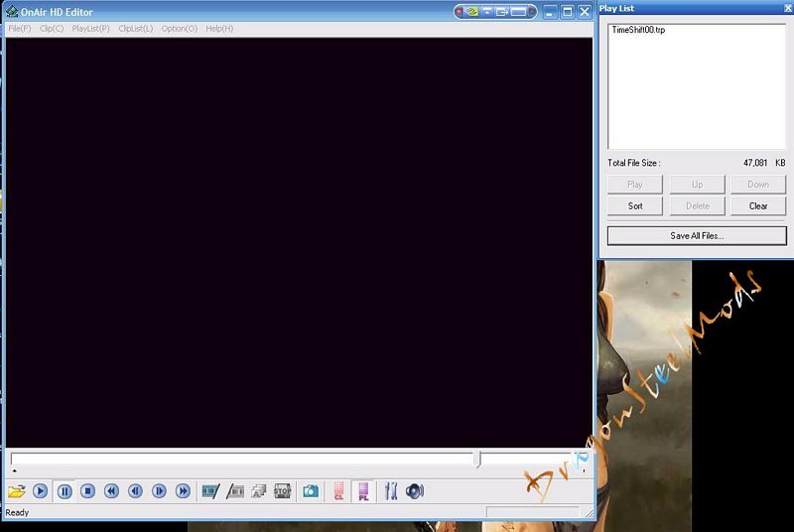
Task: Click the speaker audio icon
Action: tap(414, 491)
